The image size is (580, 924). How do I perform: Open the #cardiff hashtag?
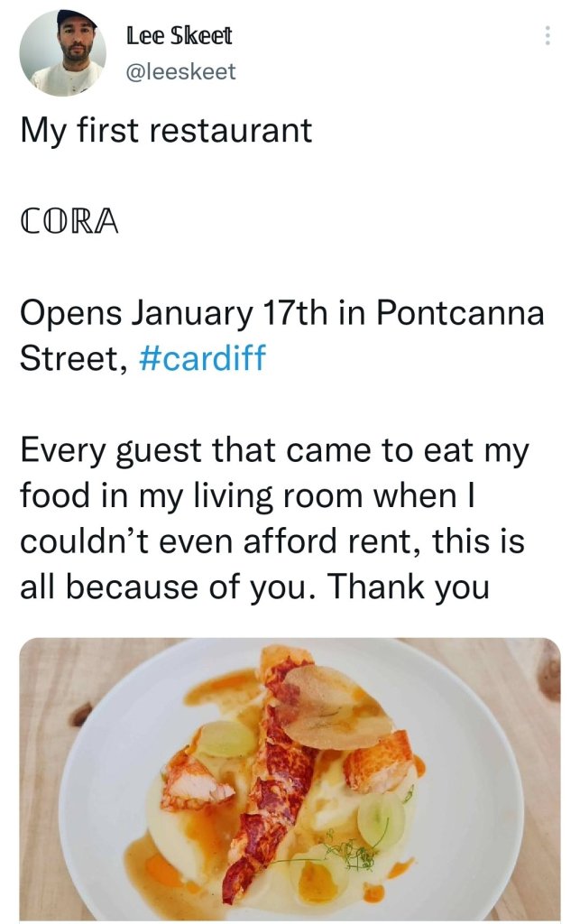coord(204,357)
